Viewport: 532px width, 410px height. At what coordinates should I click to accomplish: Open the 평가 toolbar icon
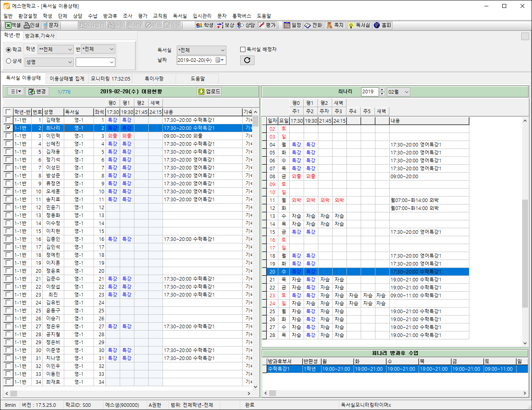(267, 25)
